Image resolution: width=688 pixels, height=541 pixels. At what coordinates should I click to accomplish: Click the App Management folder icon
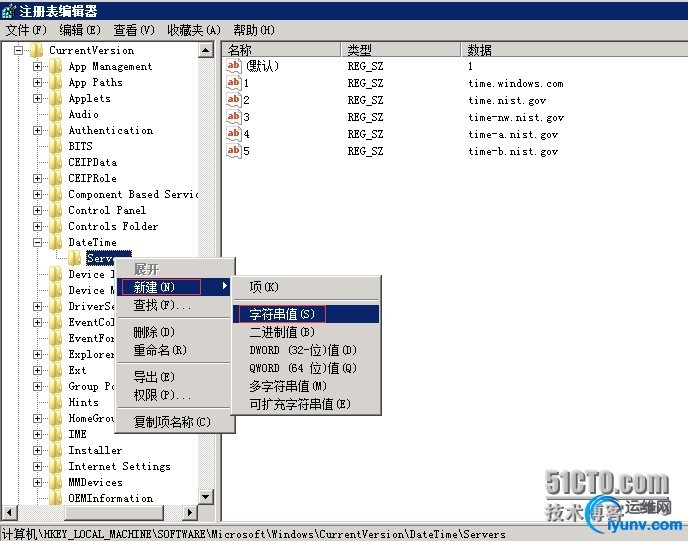coord(55,66)
